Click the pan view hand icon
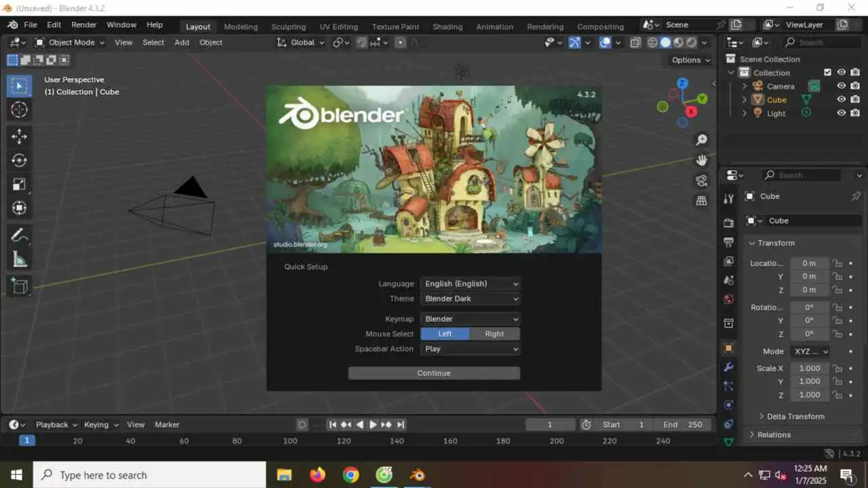868x488 pixels. point(701,160)
